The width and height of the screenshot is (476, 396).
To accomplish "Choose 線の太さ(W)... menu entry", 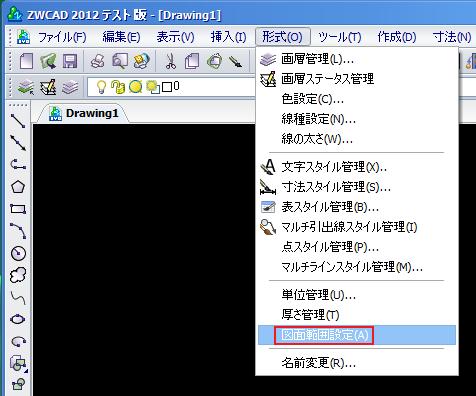I will point(357,139).
